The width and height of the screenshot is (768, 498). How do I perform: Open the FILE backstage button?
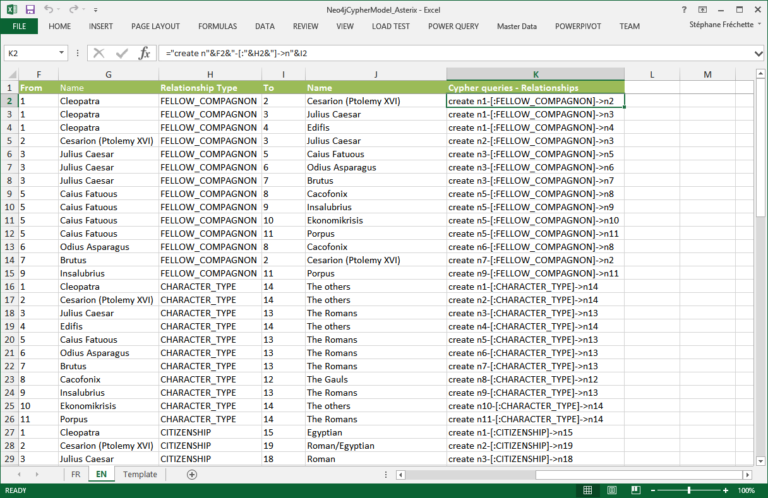click(x=19, y=26)
